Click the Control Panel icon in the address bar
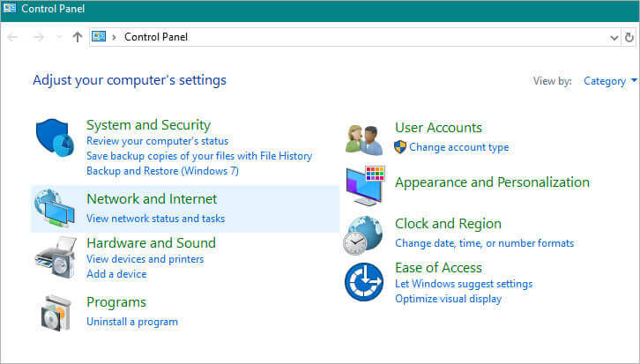 (99, 37)
